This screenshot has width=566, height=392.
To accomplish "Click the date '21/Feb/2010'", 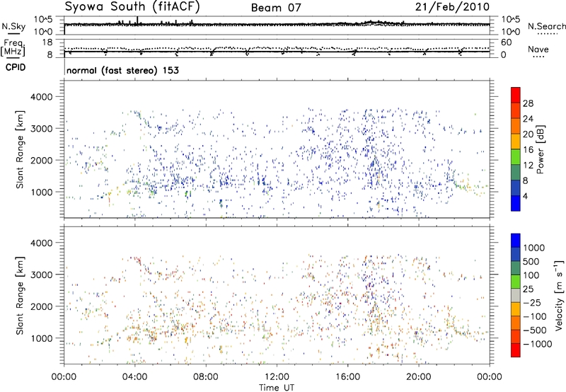I will 452,7.
